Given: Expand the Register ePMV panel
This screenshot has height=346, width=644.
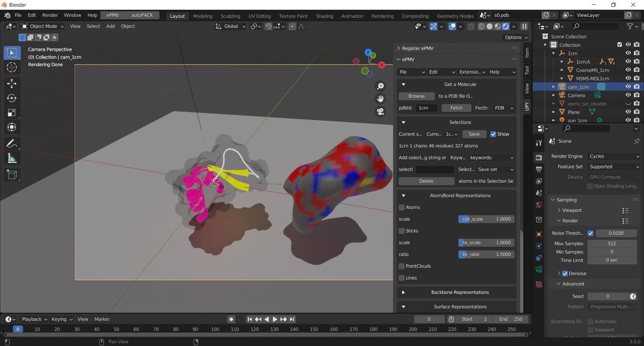Looking at the screenshot, I should click(398, 48).
